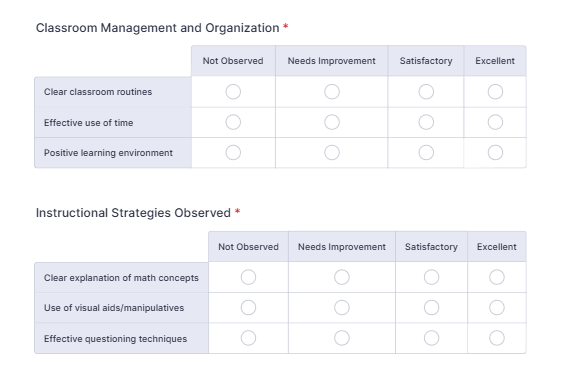Screen dimensions: 564x373
Task: Select Excellent for Effective use of time
Action: pos(495,122)
